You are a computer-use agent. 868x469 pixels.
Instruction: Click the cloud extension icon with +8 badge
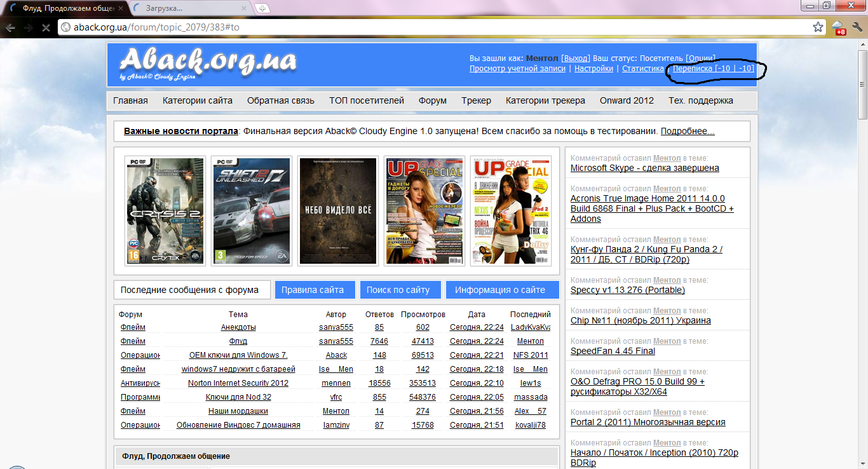click(x=838, y=27)
